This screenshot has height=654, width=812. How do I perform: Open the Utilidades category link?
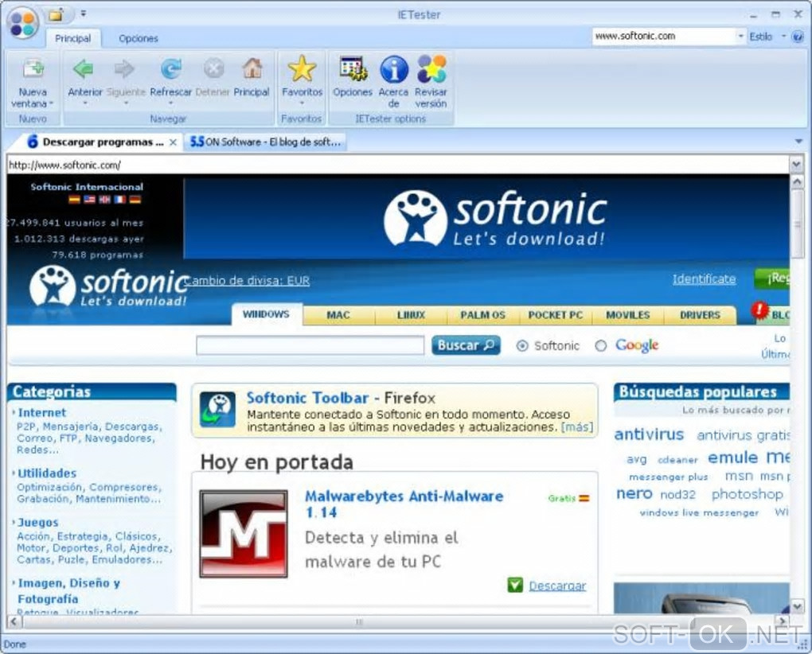47,473
